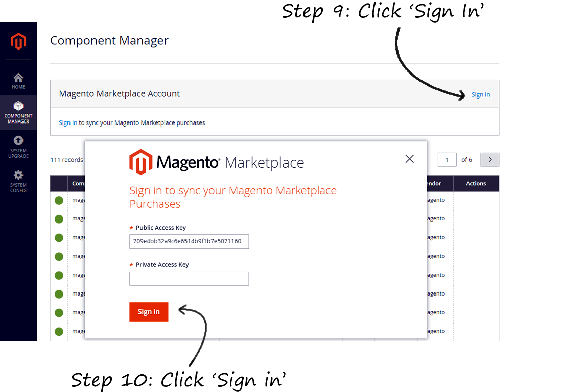The image size is (562, 392).
Task: Focus the Public Access Key field
Action: (189, 241)
